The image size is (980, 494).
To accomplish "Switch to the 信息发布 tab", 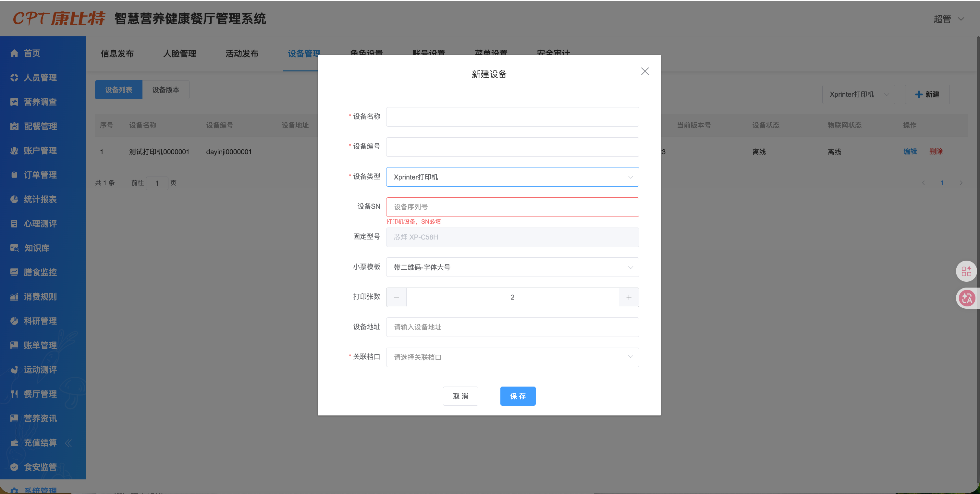I will (117, 54).
